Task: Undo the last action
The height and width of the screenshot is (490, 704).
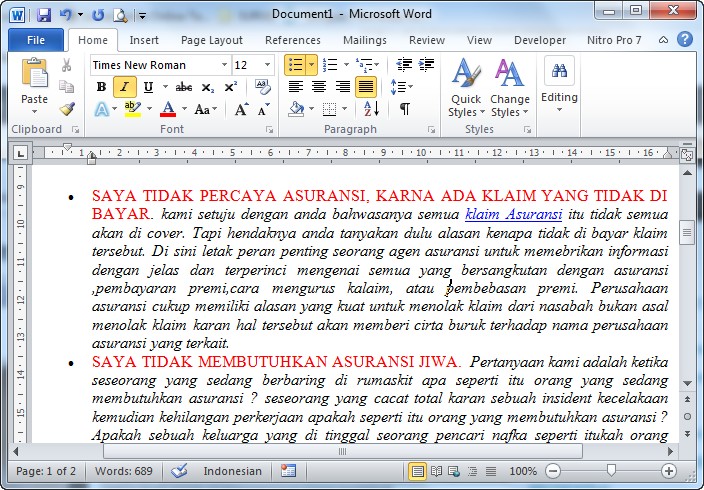Action: click(66, 15)
